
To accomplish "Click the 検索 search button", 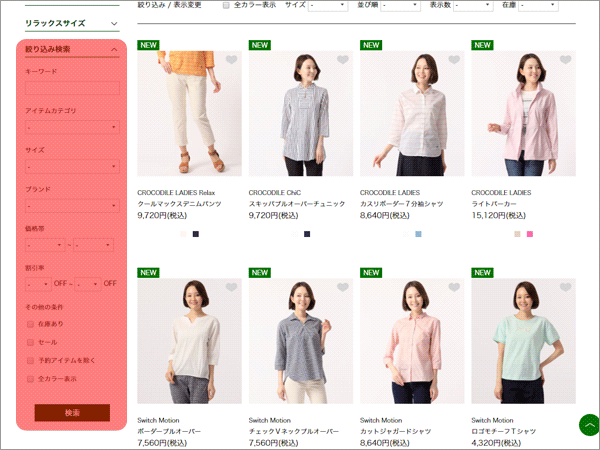I will click(x=72, y=413).
